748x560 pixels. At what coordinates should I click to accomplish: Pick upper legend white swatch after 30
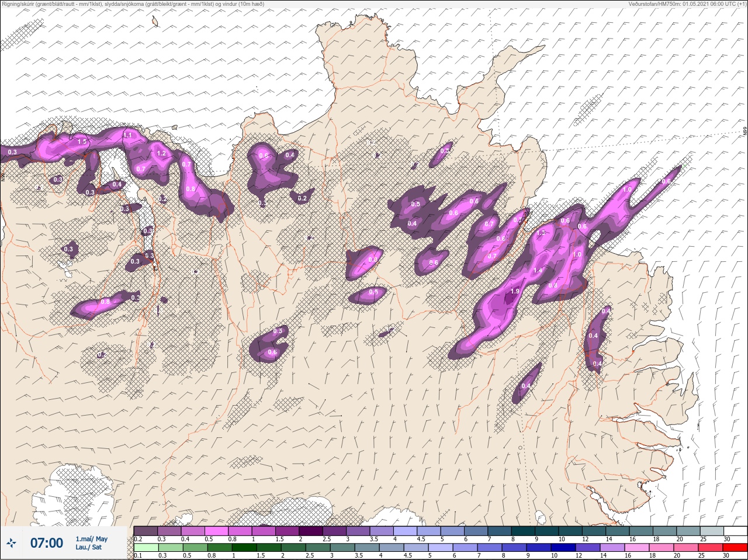[x=736, y=531]
